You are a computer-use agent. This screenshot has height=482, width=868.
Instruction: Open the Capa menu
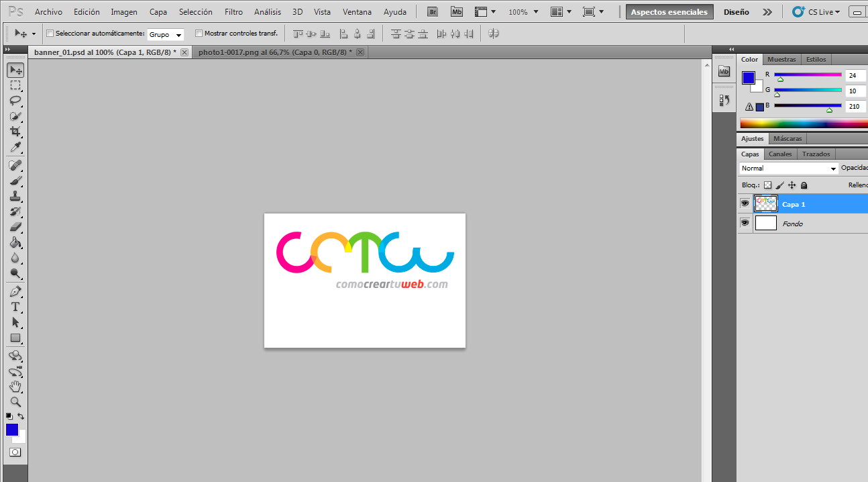tap(158, 12)
